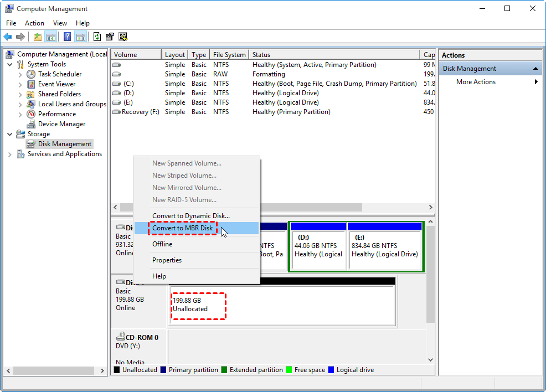
Task: Click the Task Scheduler clock icon
Action: (x=32, y=74)
